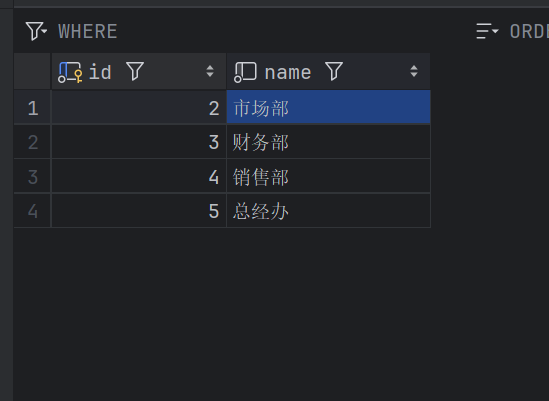Viewport: 549px width, 401px height.
Task: Select the id cell containing 5
Action: tap(139, 211)
